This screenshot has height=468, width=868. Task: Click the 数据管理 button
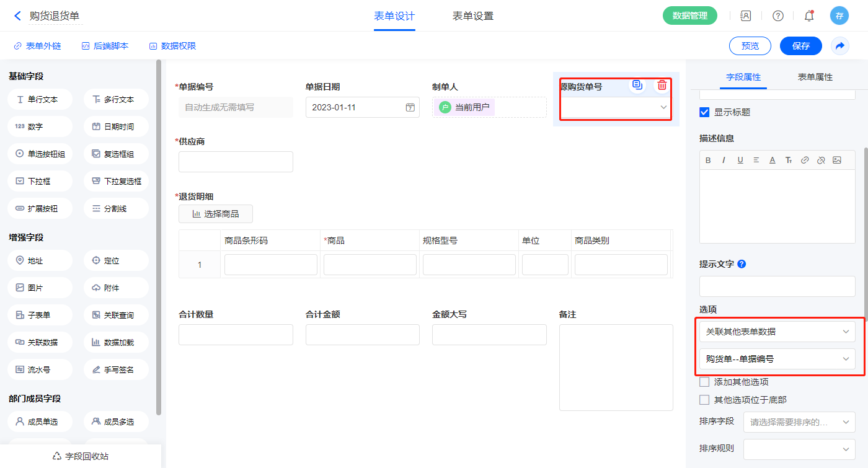tap(689, 16)
